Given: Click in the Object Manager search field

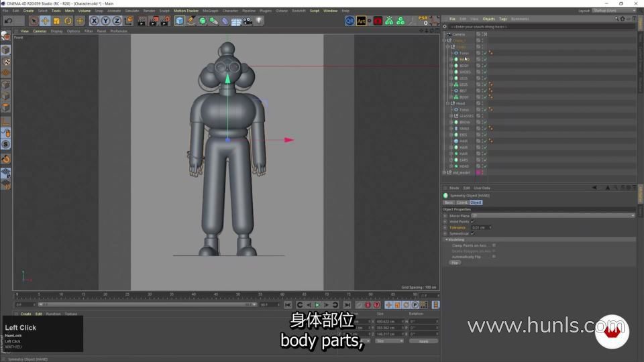Looking at the screenshot, I should [542, 27].
